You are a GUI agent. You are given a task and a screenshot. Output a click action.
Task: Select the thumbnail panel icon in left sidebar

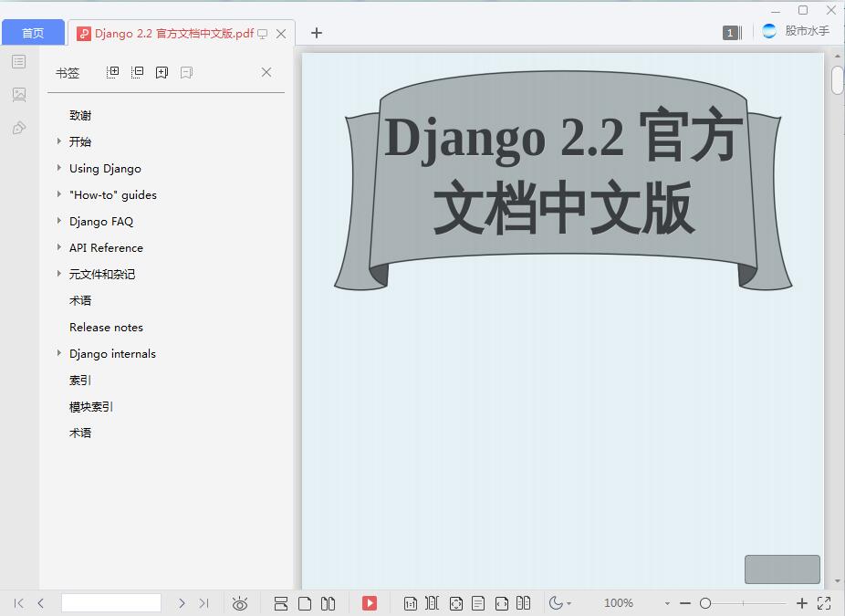18,94
